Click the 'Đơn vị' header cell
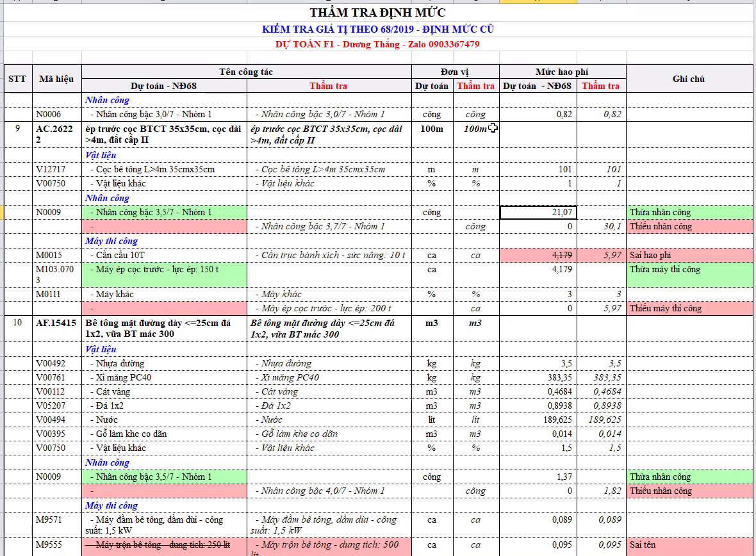756x556 pixels. (x=455, y=72)
